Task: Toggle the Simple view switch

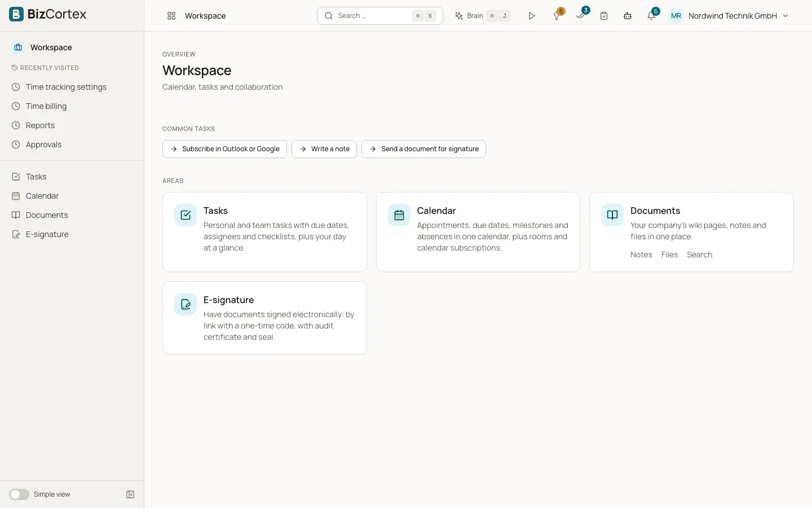Action: [19, 494]
